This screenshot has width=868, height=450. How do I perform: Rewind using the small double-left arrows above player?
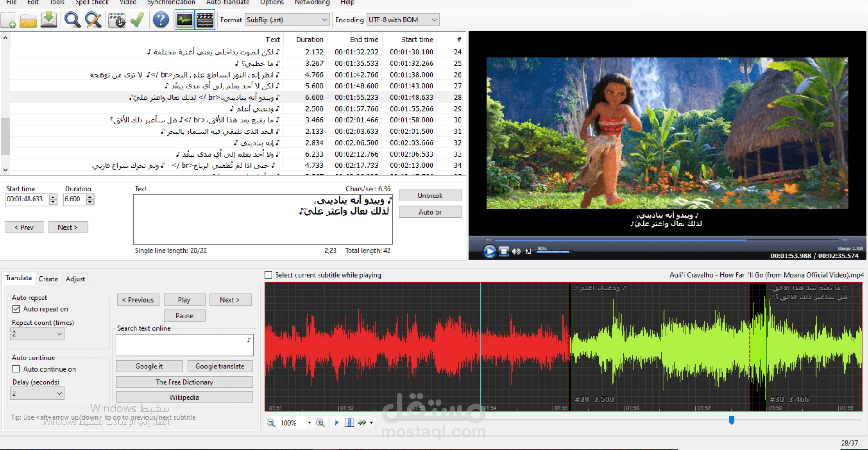[x=489, y=240]
